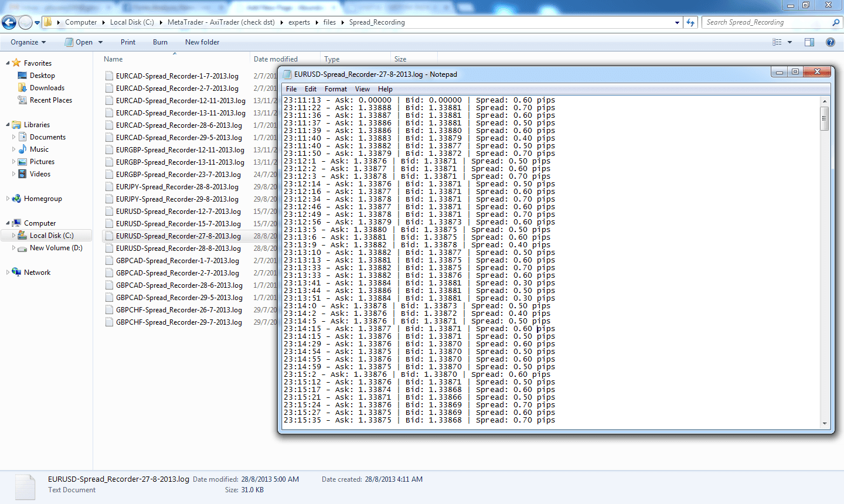Click the Back navigation arrow
Screen dimensions: 844x504
(x=9, y=22)
